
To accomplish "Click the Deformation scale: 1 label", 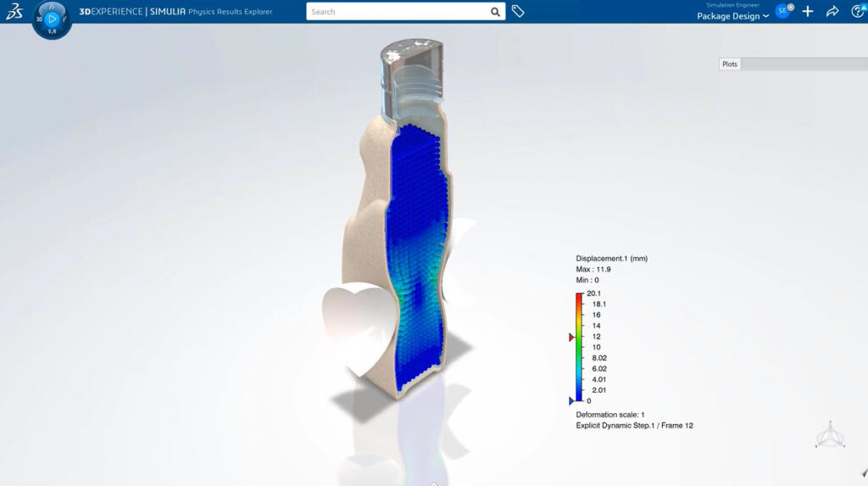I will pyautogui.click(x=610, y=415).
